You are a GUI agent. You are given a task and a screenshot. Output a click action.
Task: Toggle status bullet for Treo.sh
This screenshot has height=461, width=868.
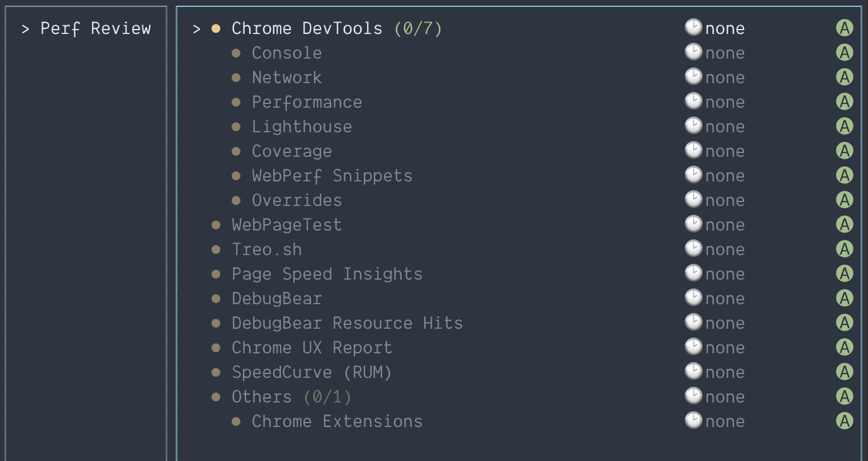(x=216, y=249)
